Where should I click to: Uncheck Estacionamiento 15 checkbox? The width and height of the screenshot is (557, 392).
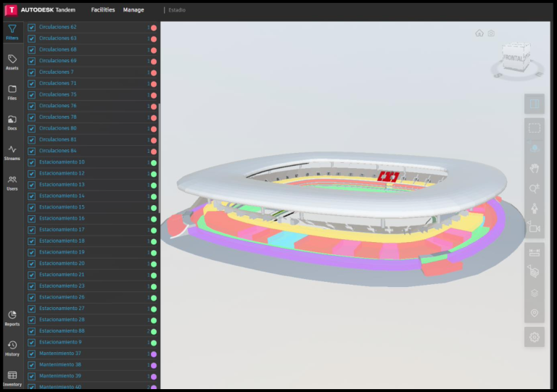coord(32,207)
